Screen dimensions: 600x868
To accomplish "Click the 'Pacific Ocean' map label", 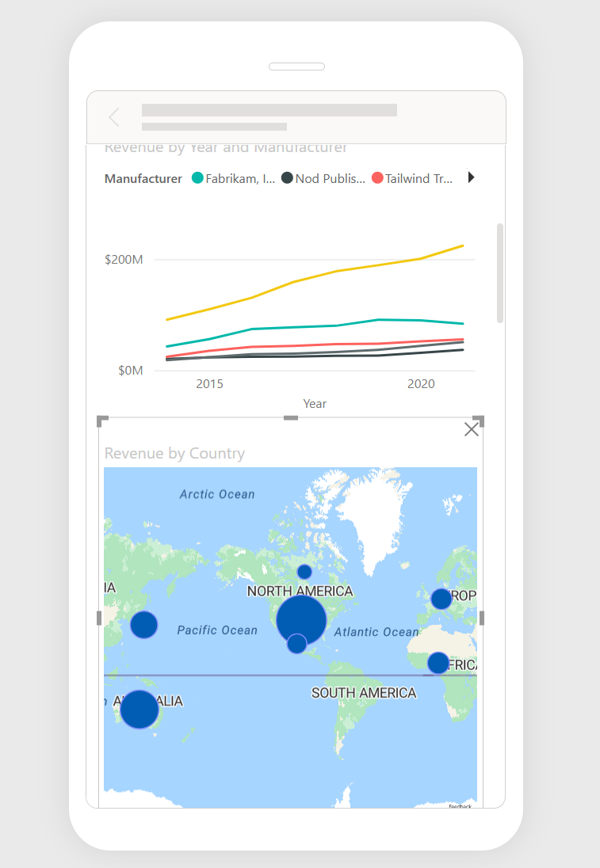I will (x=217, y=630).
